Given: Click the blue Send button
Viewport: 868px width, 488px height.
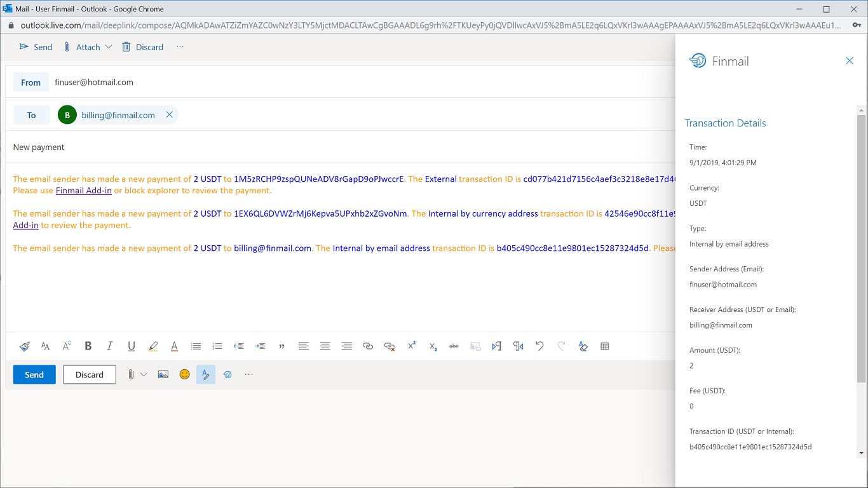Looking at the screenshot, I should pyautogui.click(x=34, y=375).
